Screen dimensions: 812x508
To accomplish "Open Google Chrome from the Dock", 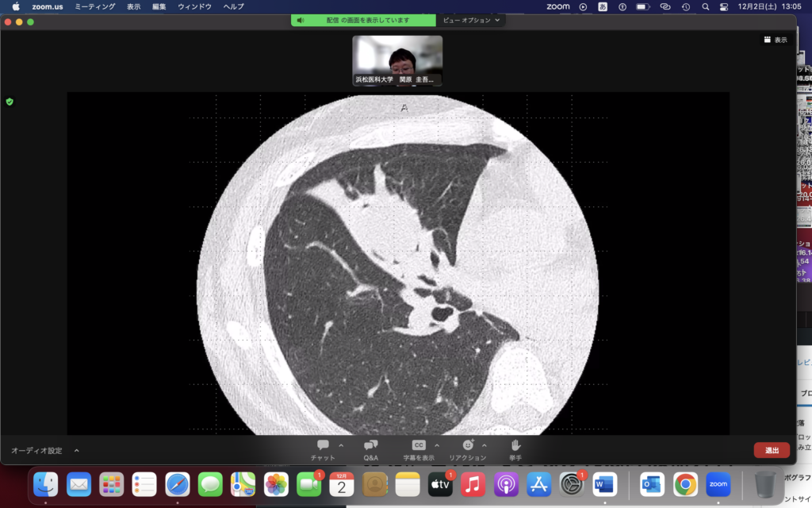I will pyautogui.click(x=685, y=483).
